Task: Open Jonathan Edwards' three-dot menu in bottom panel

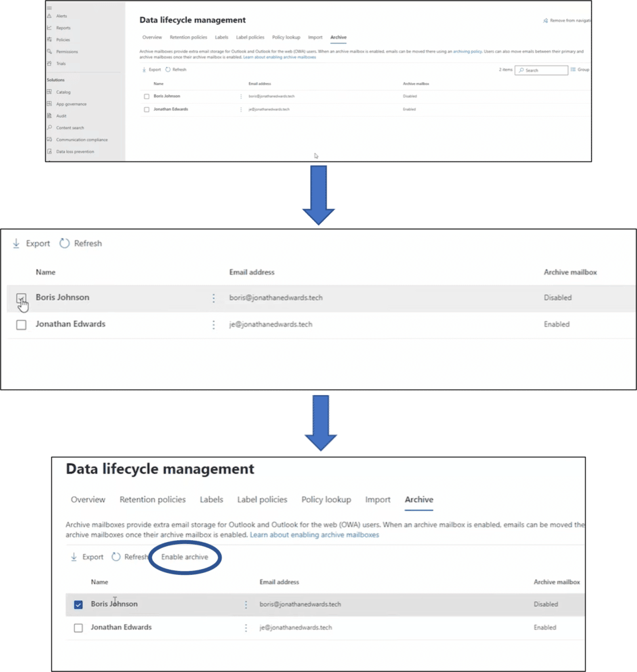Action: coord(246,627)
